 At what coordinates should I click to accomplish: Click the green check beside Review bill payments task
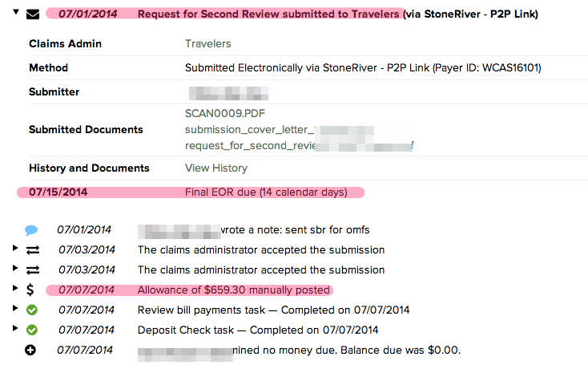pos(32,310)
